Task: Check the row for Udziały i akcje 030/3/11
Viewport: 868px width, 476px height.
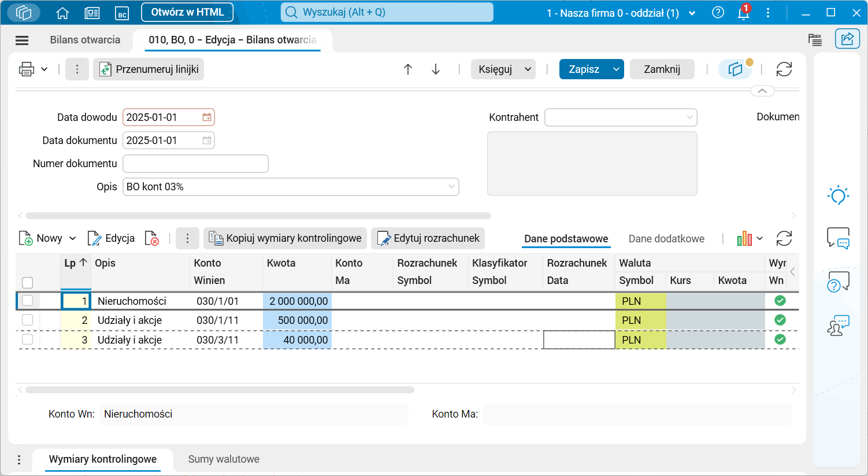Action: 27,340
